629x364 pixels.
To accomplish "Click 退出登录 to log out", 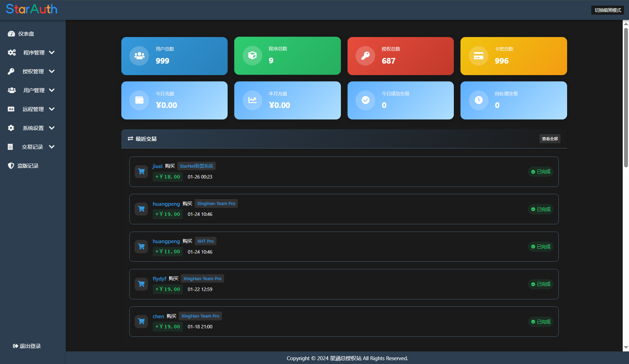I will click(27, 346).
